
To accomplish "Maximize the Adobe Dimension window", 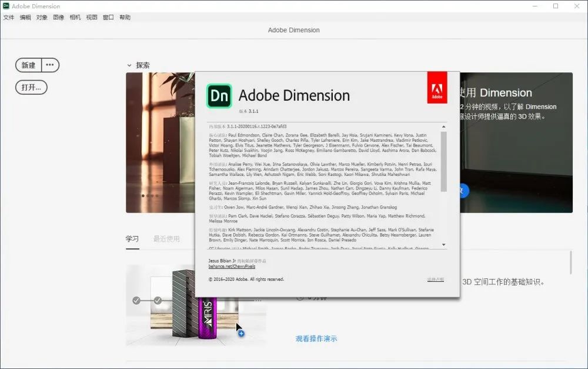I will coord(556,6).
